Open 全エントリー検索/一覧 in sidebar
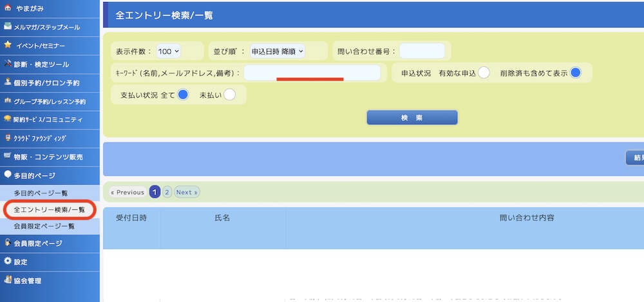The image size is (644, 302). coord(49,210)
